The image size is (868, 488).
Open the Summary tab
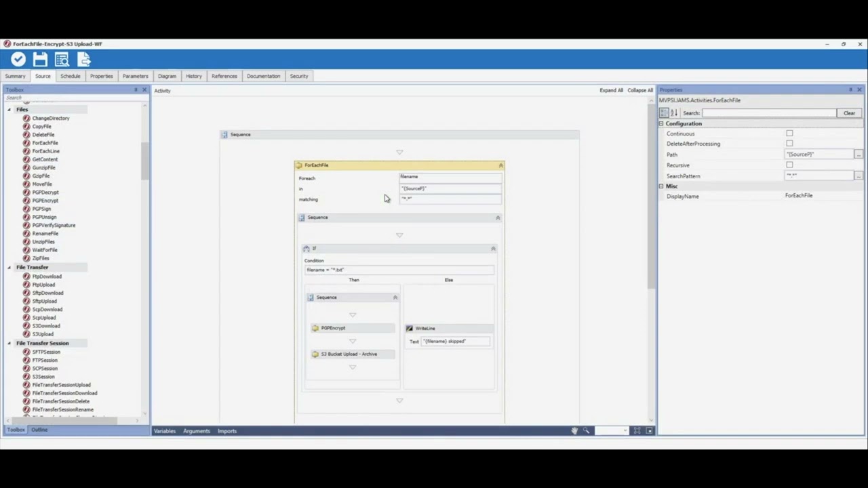(15, 76)
